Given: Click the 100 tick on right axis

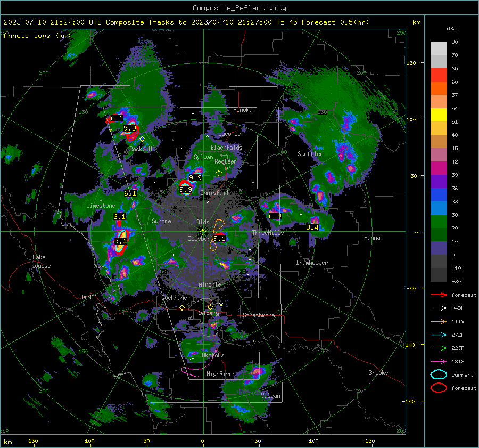Looking at the screenshot, I should click(x=411, y=119).
